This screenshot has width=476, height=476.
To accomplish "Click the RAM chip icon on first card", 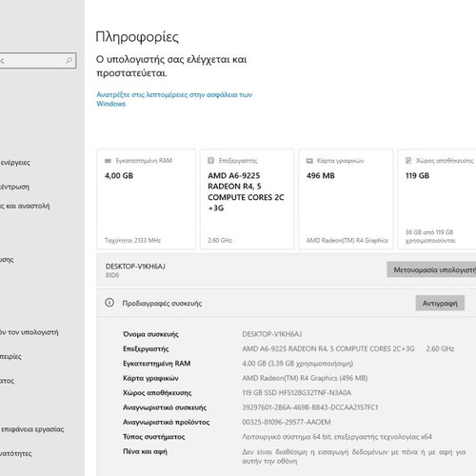I will coord(108,161).
